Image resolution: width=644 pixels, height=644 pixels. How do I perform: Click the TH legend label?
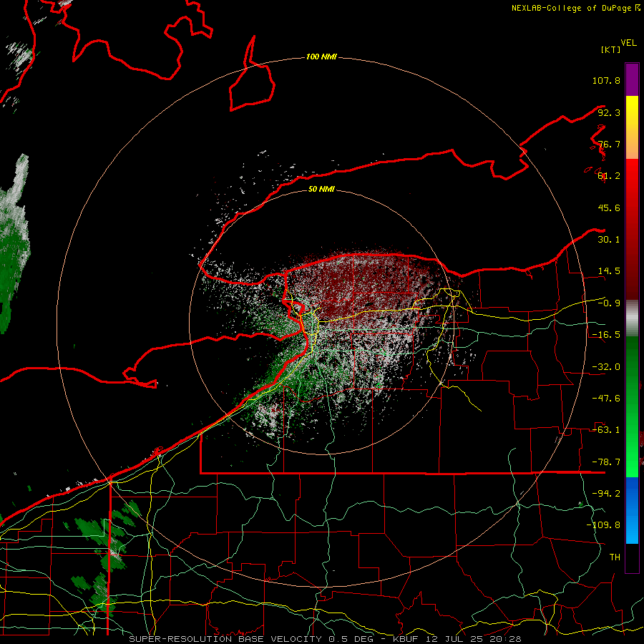[615, 557]
